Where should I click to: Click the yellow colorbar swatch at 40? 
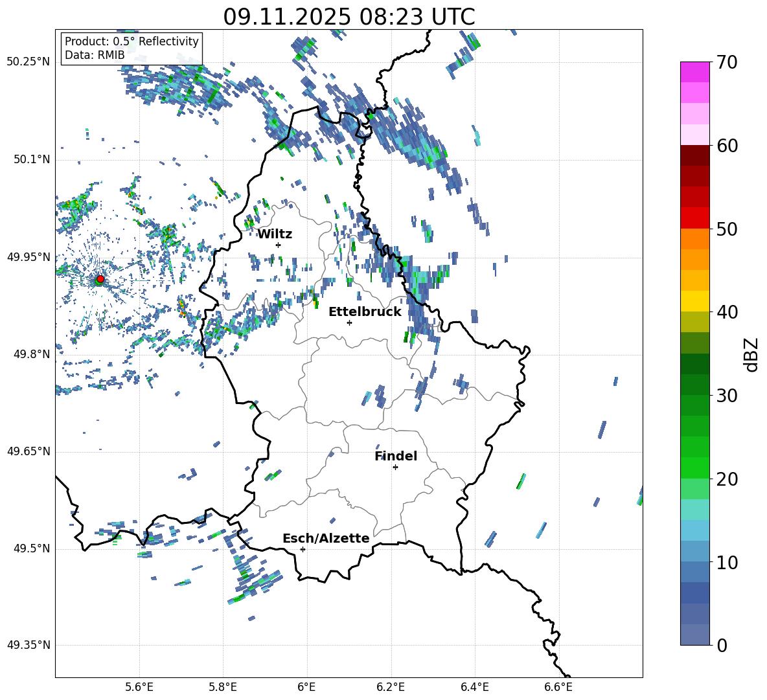(695, 301)
